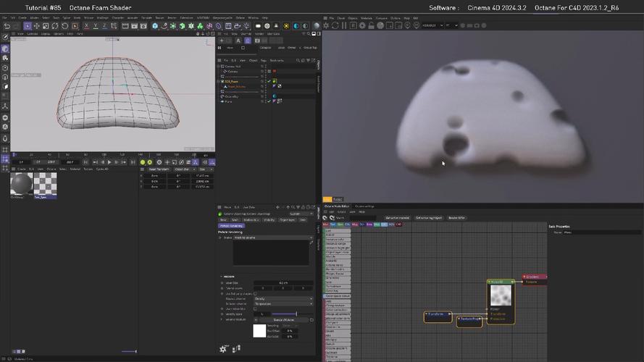Open the Octane menu in Cinema 4D menu bar
The image size is (644, 362).
tap(241, 18)
